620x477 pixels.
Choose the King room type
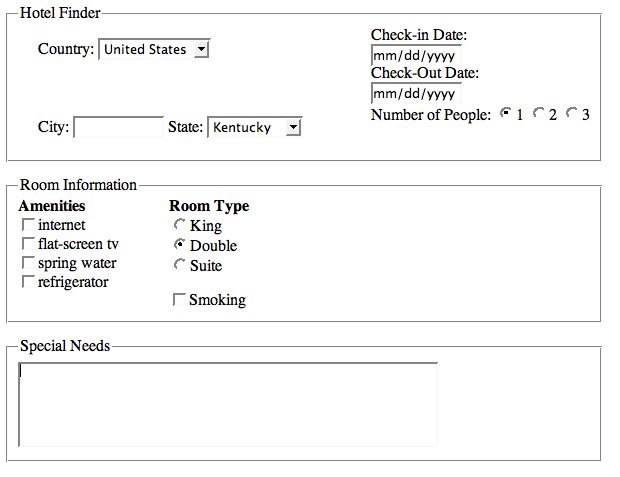pyautogui.click(x=180, y=226)
